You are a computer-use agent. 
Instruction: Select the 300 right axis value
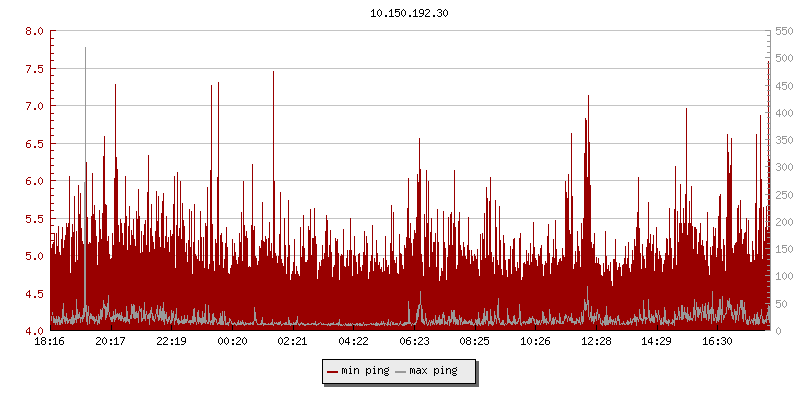(784, 167)
